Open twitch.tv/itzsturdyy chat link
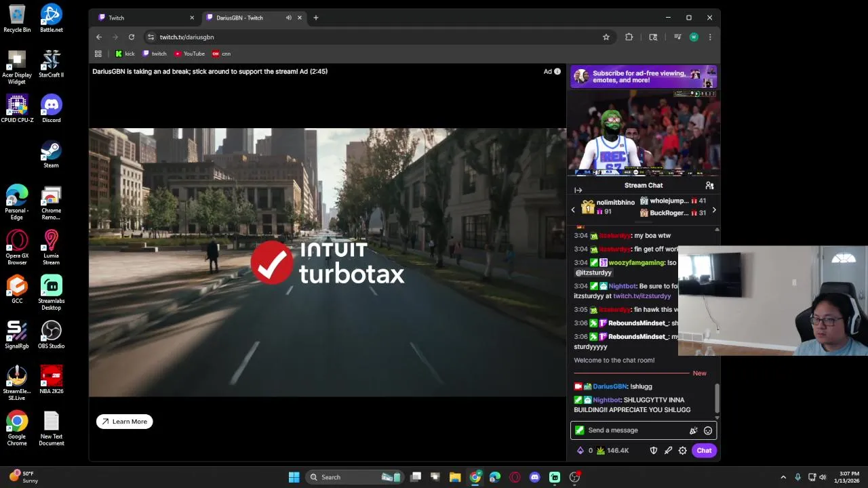The image size is (868, 488). point(642,296)
